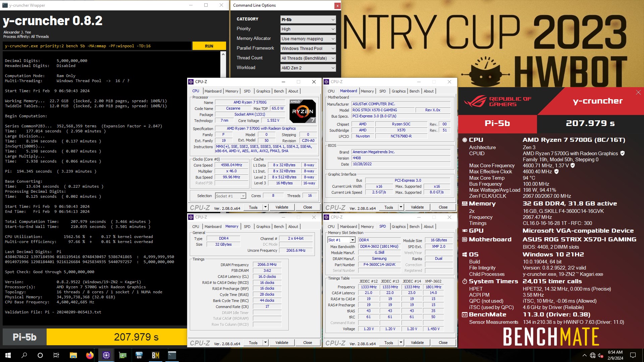
Task: Click the 207.979 s score in BenchMate panel
Action: pos(590,123)
